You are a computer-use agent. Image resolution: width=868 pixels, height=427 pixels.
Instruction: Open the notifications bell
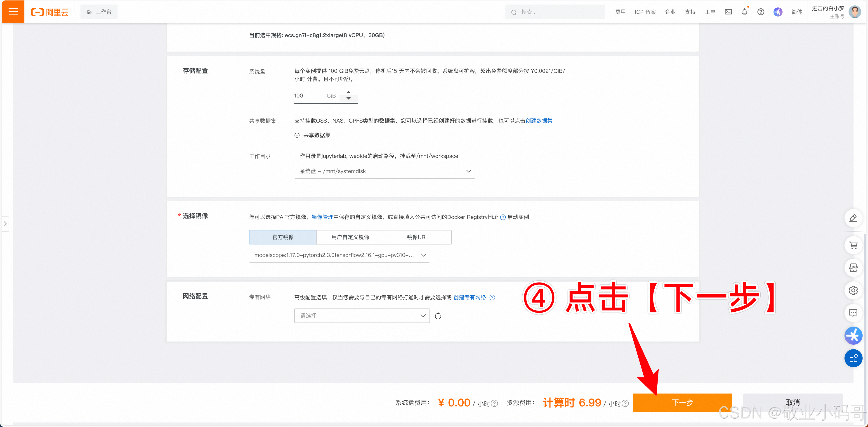(745, 12)
